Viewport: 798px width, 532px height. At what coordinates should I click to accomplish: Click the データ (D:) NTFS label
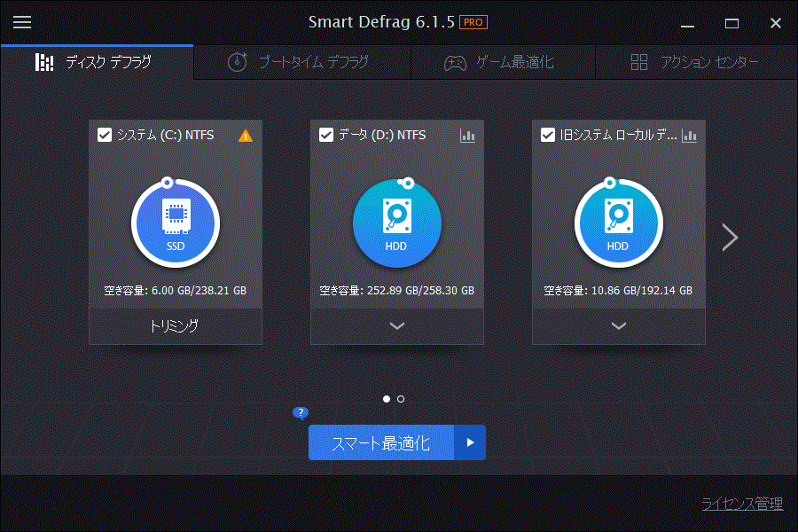click(x=382, y=135)
